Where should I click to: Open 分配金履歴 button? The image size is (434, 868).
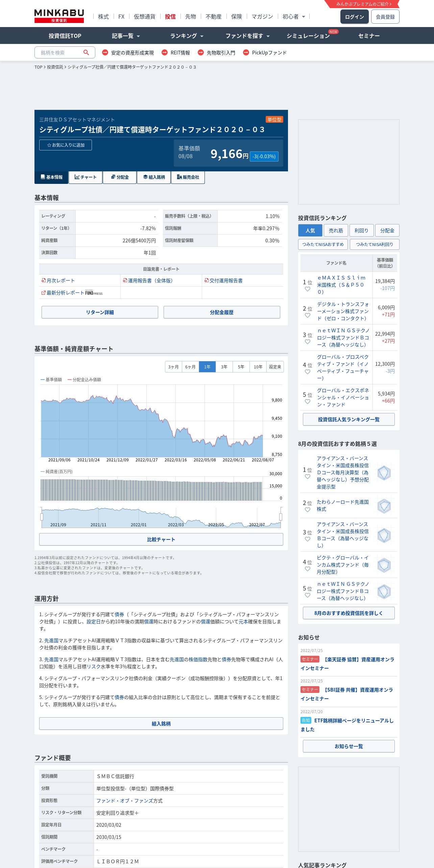point(222,312)
